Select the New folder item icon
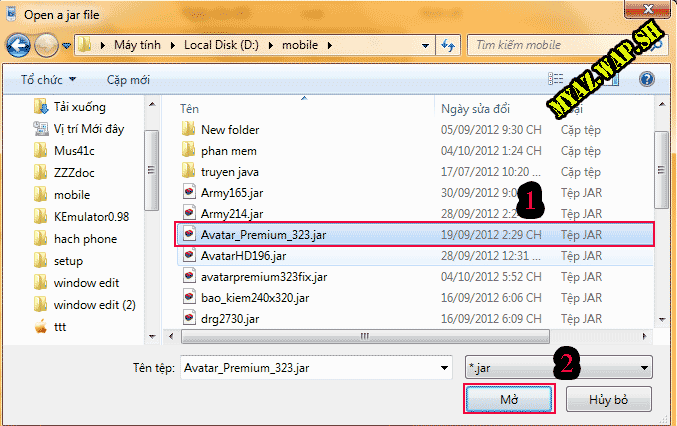677x426 pixels. point(188,129)
